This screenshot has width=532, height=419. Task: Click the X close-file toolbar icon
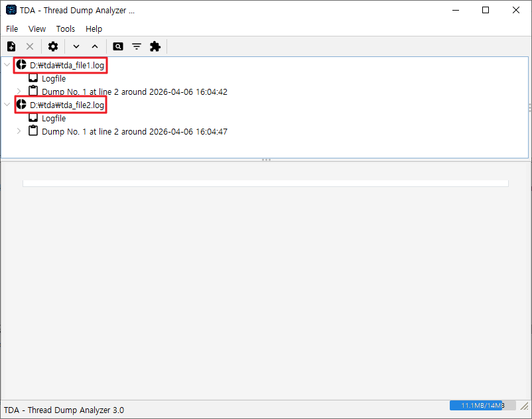pyautogui.click(x=30, y=46)
